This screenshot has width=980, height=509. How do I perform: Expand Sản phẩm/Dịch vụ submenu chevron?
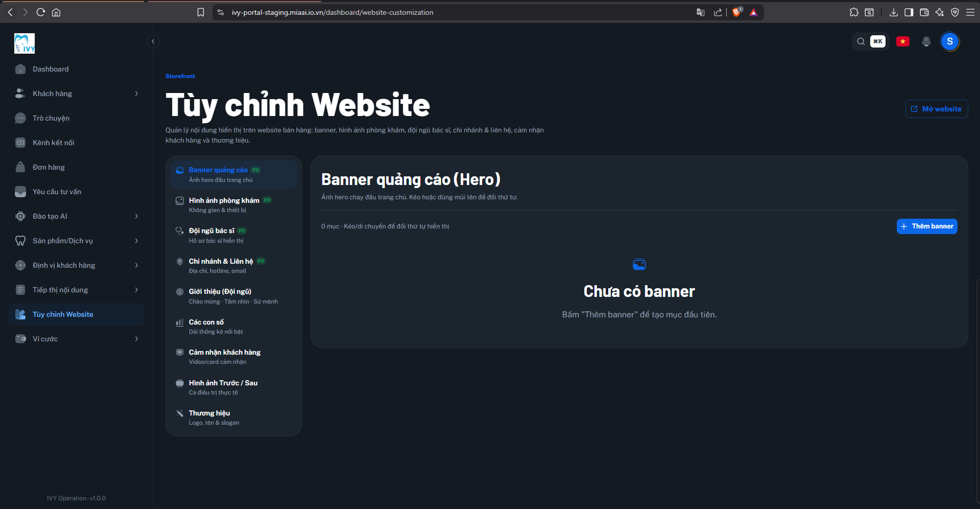click(136, 241)
